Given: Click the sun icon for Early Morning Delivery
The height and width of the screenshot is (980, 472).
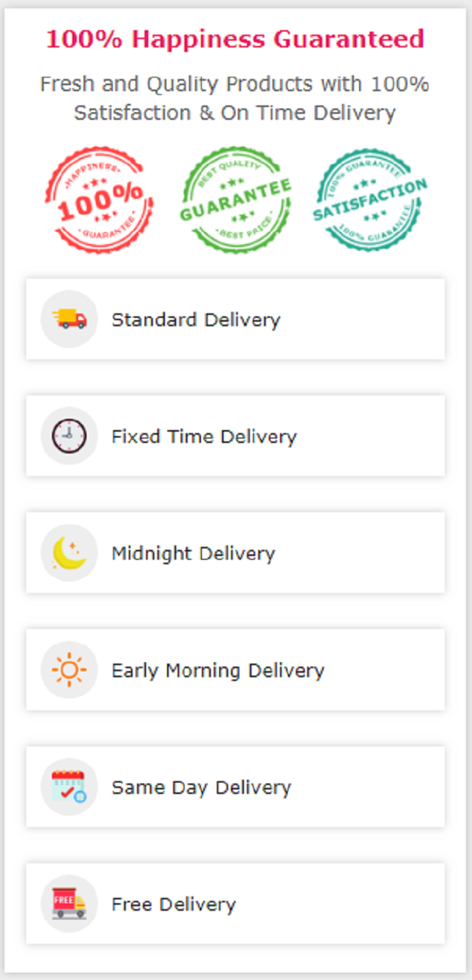Looking at the screenshot, I should (x=69, y=670).
